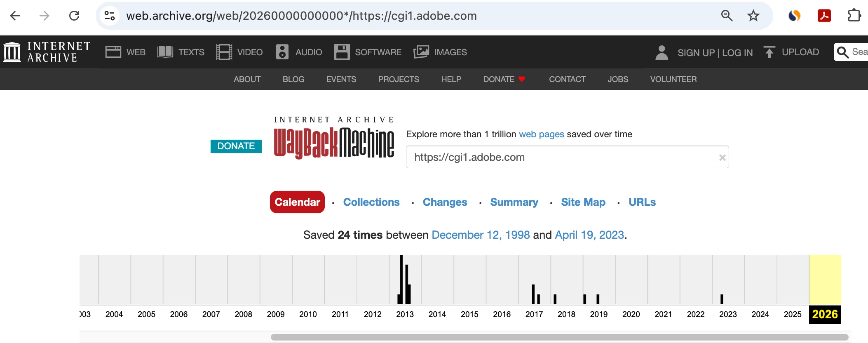The image size is (868, 343).
Task: Open the DONATE menu item with heart
Action: [504, 79]
